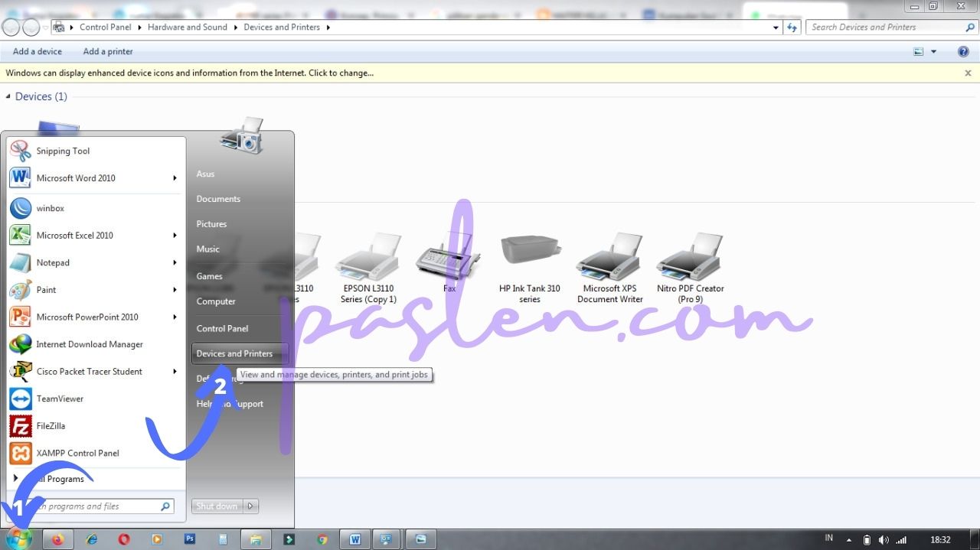Click the enhanced device icons information bar
The width and height of the screenshot is (980, 550).
[x=490, y=73]
